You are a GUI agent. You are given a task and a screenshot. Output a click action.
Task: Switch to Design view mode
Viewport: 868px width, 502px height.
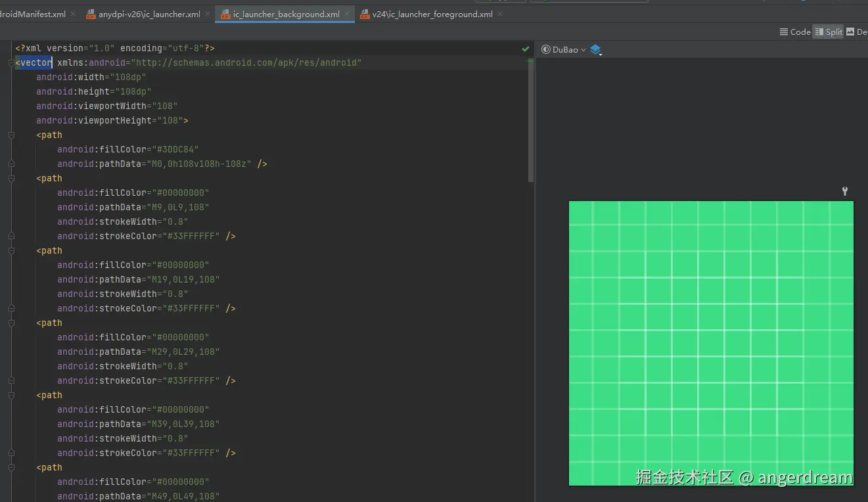tap(857, 32)
